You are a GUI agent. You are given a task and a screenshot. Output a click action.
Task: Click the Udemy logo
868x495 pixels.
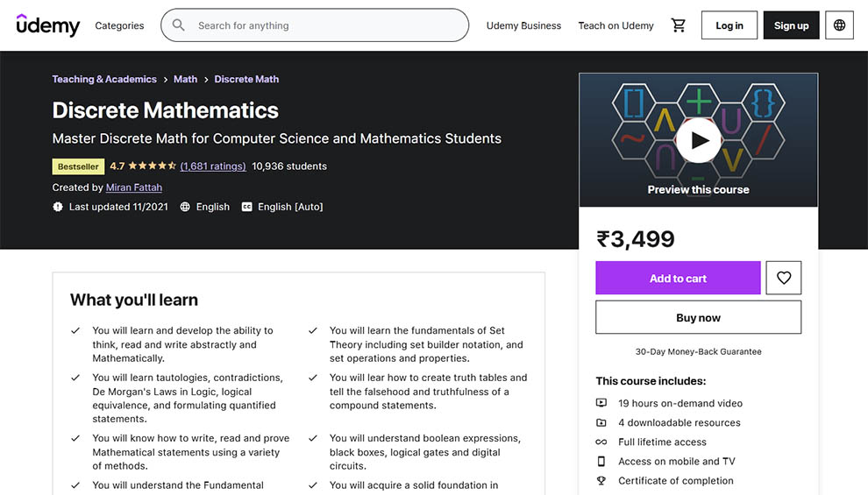point(48,25)
